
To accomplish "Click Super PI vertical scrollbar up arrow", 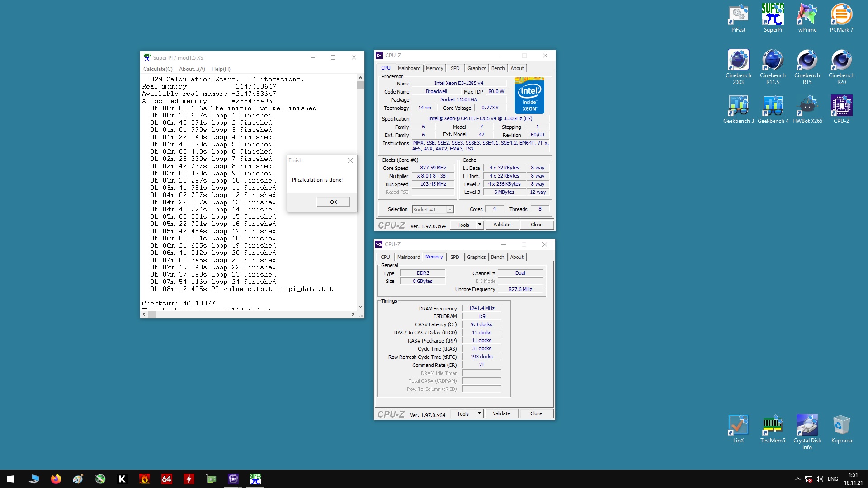I will [x=360, y=78].
